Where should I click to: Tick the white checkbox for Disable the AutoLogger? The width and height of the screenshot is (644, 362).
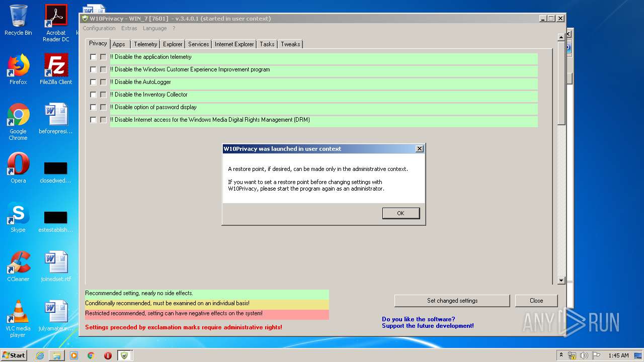click(x=93, y=82)
